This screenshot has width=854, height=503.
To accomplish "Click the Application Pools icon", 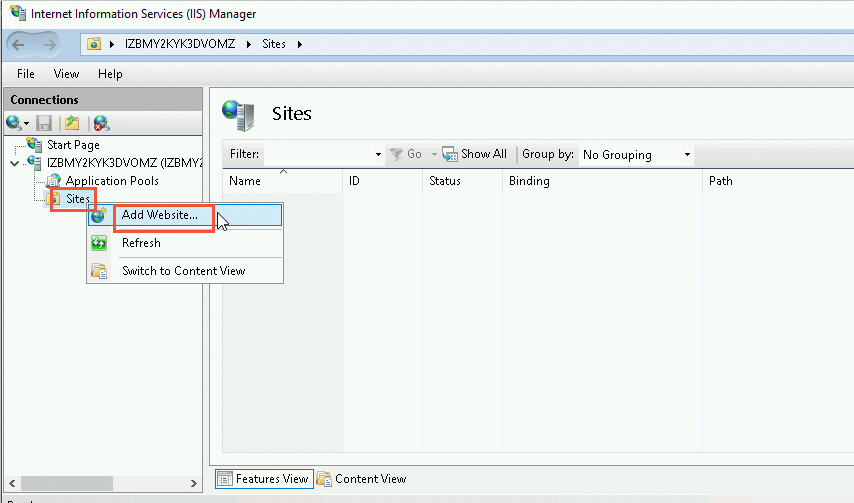I will click(x=53, y=181).
